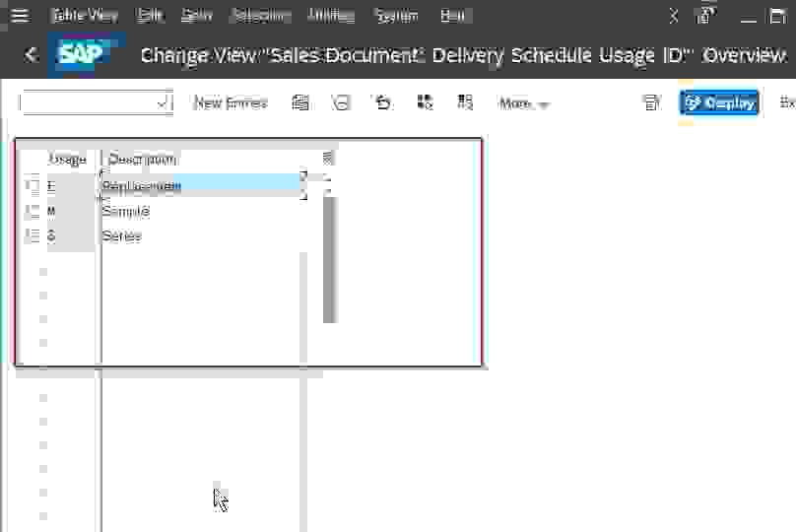Open the command field dropdown arrow
This screenshot has height=532, width=796.
163,103
